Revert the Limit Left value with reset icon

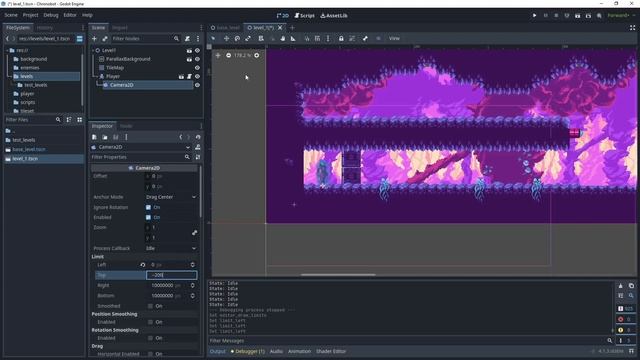pyautogui.click(x=142, y=265)
